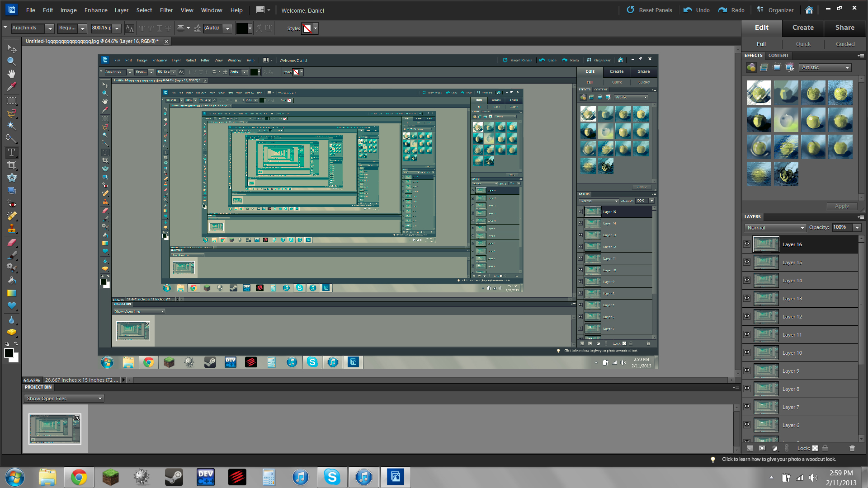This screenshot has width=868, height=488.
Task: Select the Crop tool
Action: [x=12, y=165]
